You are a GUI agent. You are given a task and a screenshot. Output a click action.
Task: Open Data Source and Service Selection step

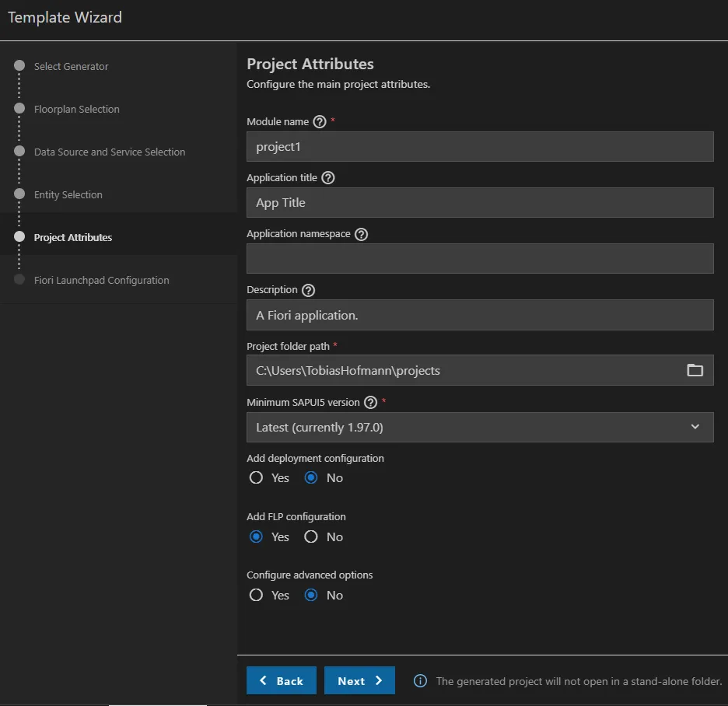[x=109, y=152]
